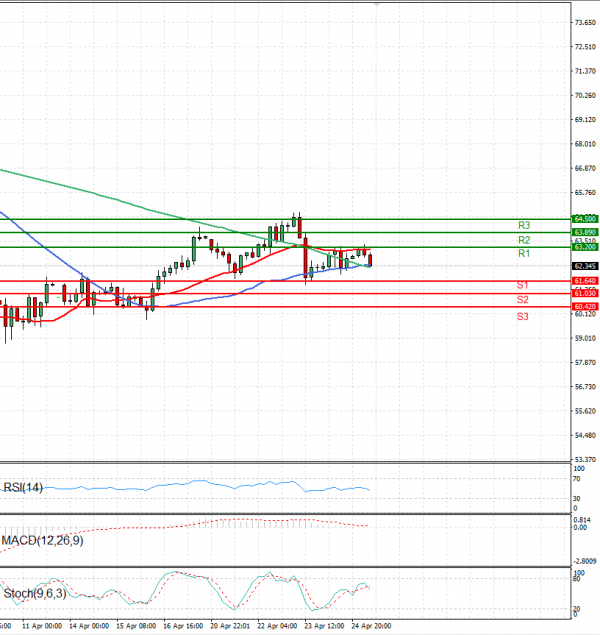Click the 24 Apr 20:00 time label
Screen dimensions: 600x635
pos(368,625)
